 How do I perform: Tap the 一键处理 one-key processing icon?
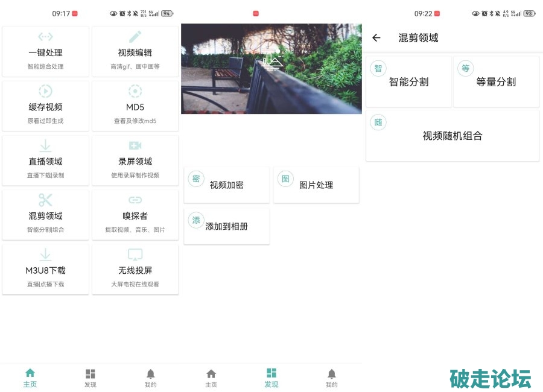coord(45,37)
